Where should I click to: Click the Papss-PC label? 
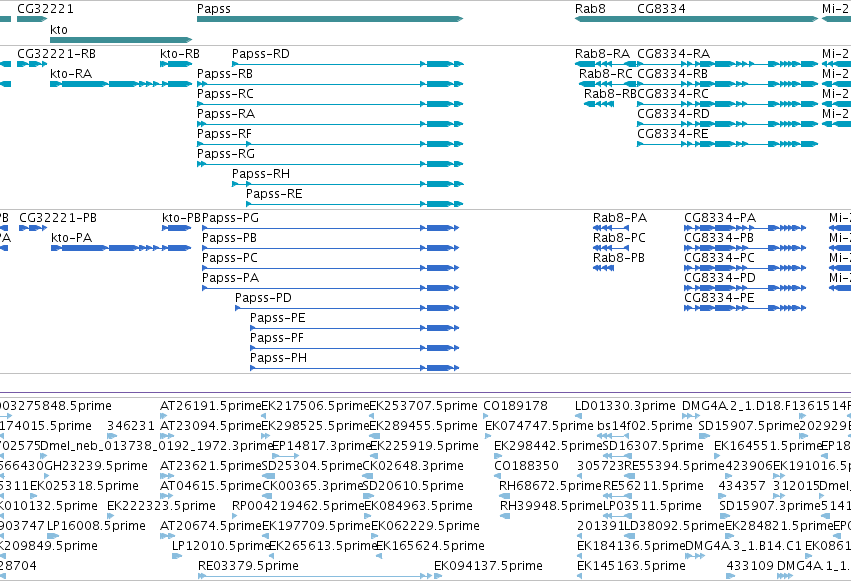[230, 258]
